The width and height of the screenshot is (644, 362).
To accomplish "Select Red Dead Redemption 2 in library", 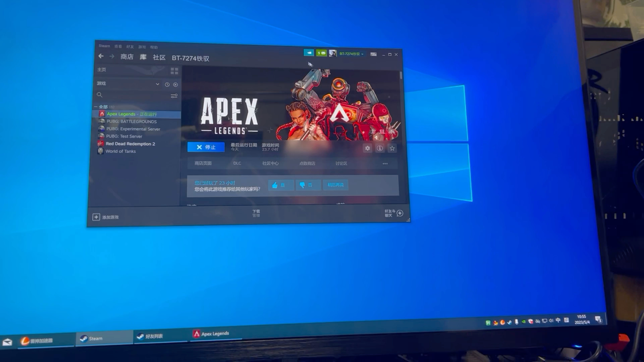I will (x=130, y=144).
